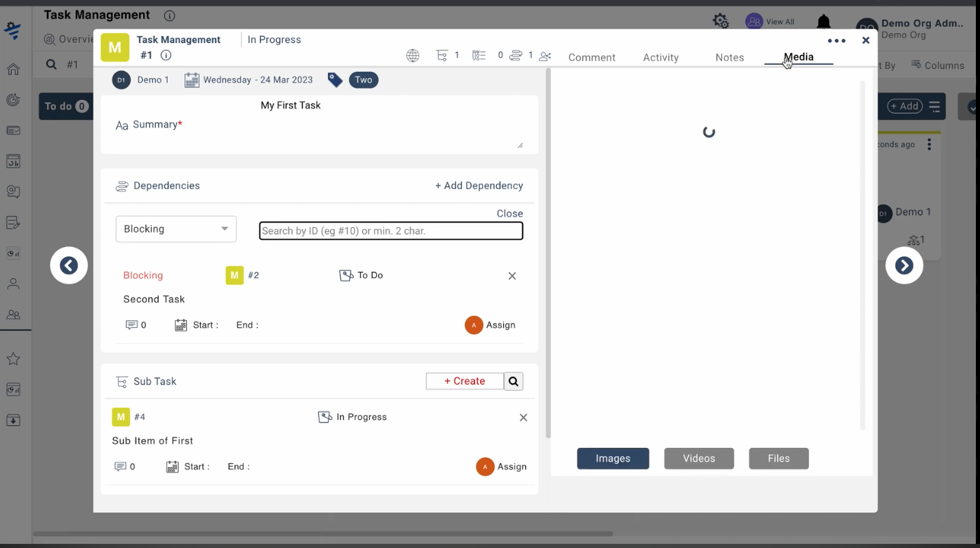The image size is (980, 548).
Task: Show Videos in the media panel
Action: point(699,458)
